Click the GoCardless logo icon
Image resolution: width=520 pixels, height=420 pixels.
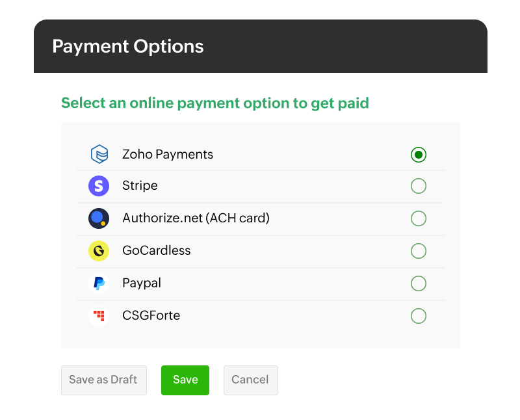[99, 251]
